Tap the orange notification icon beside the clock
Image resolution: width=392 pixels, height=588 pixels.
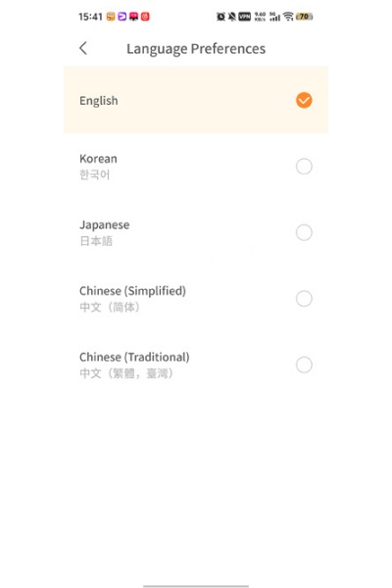[111, 17]
